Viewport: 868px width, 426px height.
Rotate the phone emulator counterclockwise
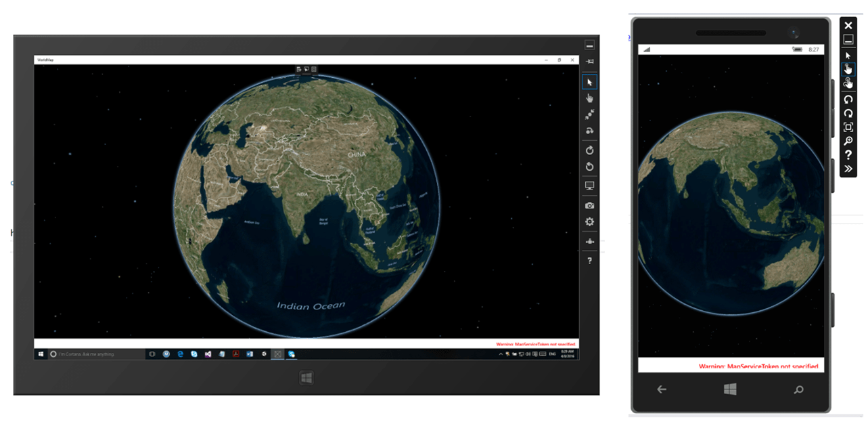848,100
